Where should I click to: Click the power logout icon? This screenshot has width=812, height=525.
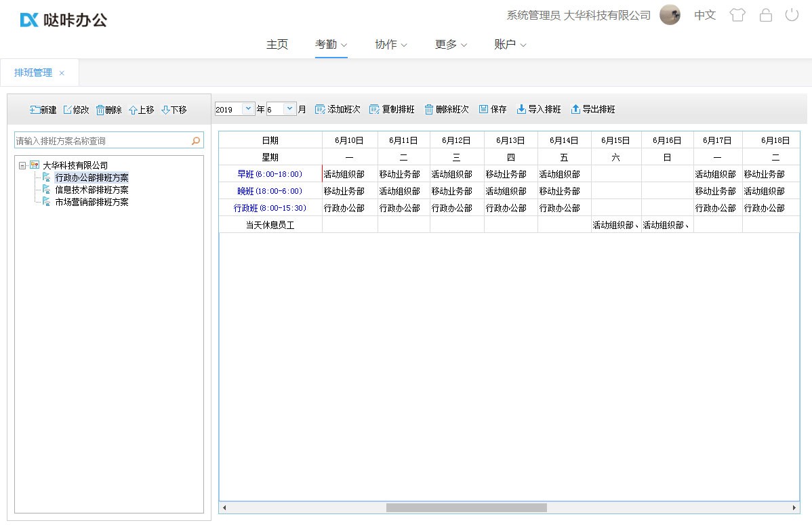pos(792,15)
